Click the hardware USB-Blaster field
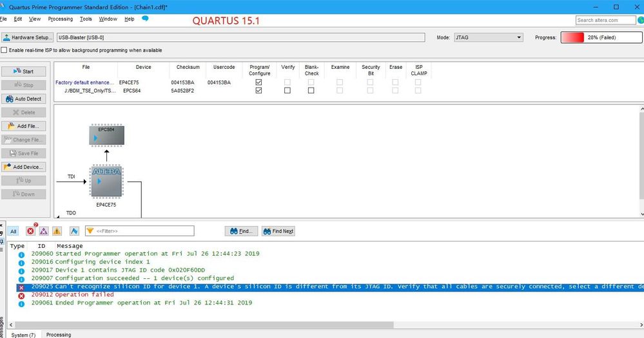 [240, 37]
